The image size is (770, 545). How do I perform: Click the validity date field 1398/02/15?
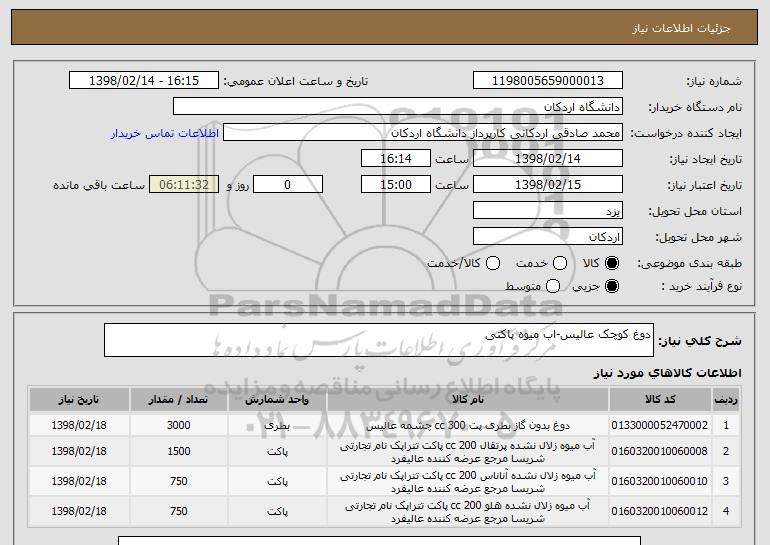coord(548,185)
